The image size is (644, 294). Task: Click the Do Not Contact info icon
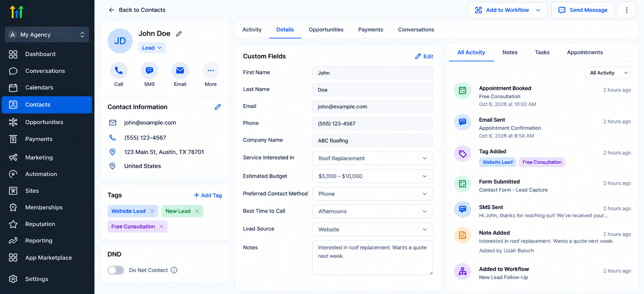coord(174,270)
